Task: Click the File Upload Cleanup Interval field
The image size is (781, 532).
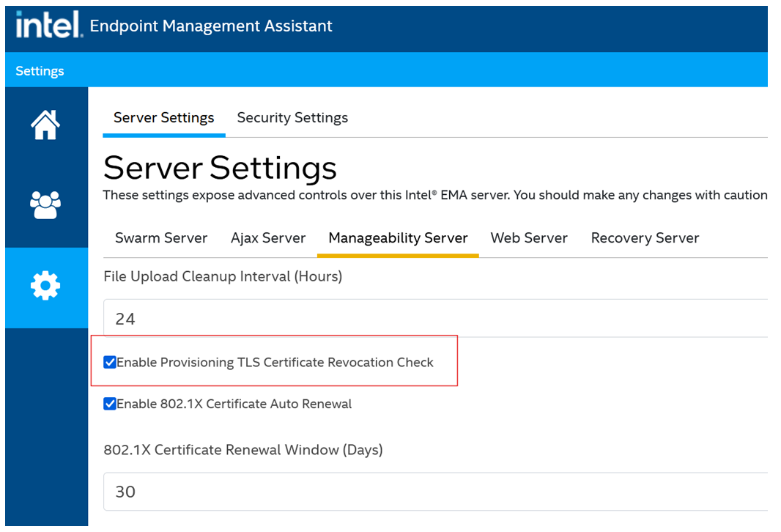Action: pyautogui.click(x=293, y=318)
